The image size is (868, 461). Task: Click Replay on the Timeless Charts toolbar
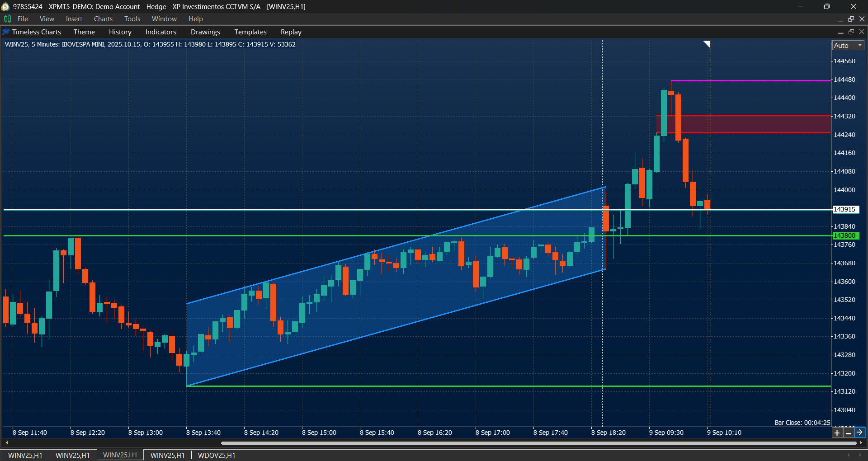point(291,32)
